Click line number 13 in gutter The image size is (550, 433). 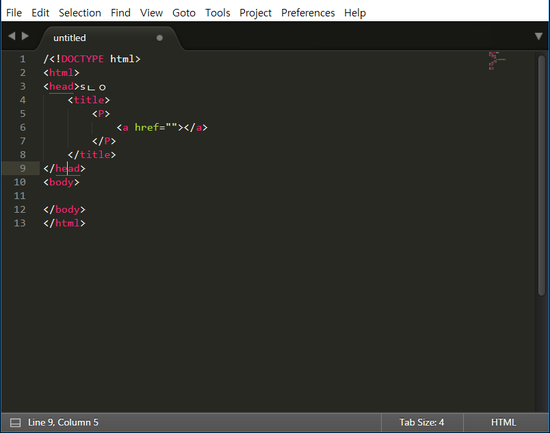click(x=20, y=223)
